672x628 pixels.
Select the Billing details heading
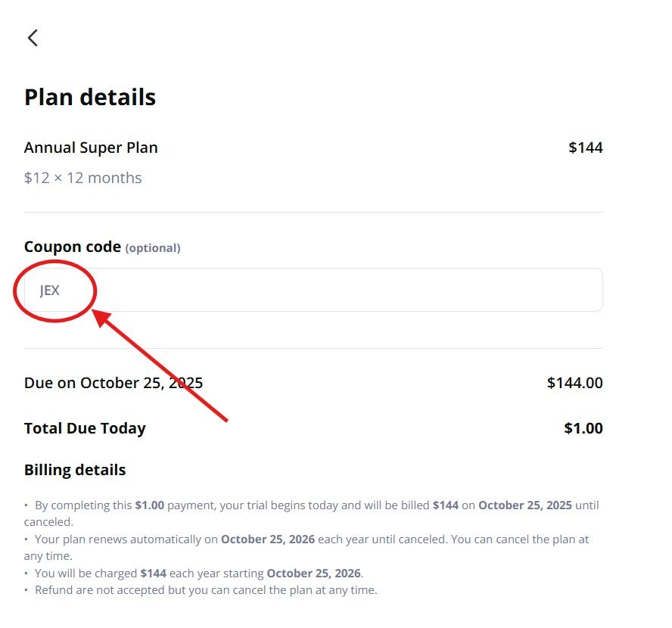75,469
